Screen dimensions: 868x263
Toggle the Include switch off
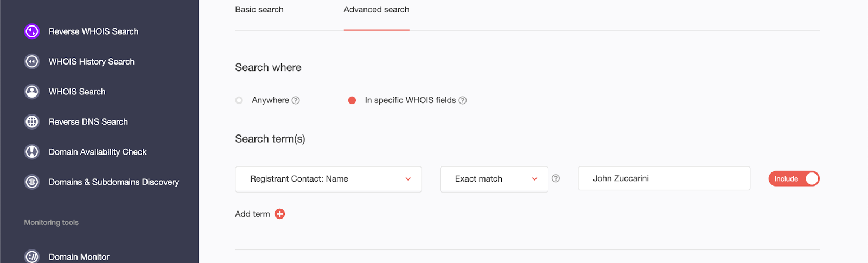[794, 179]
